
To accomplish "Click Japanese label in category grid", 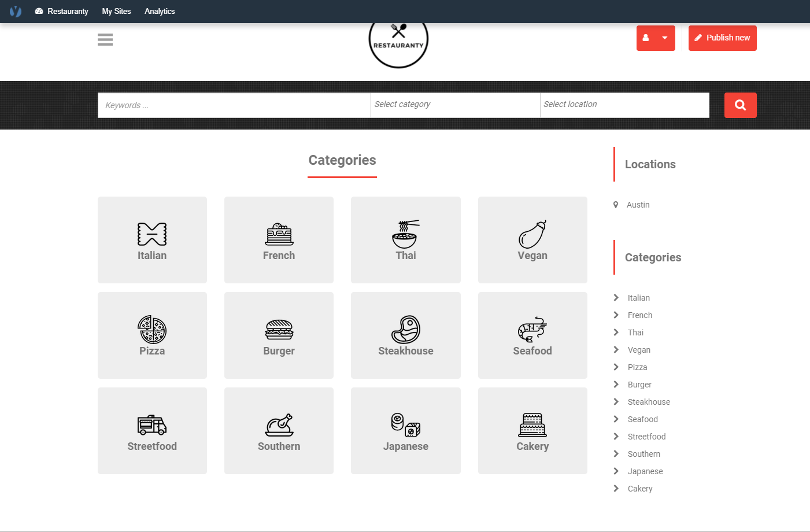I will 406,446.
